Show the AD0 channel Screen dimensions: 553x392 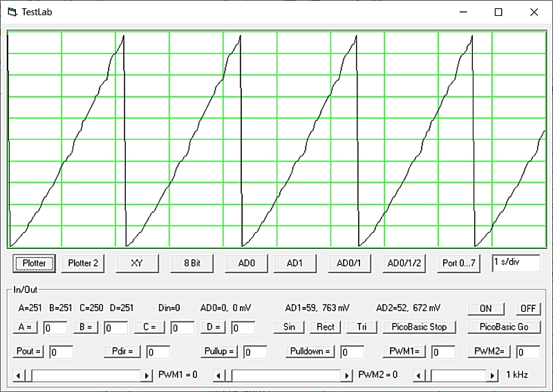point(246,263)
